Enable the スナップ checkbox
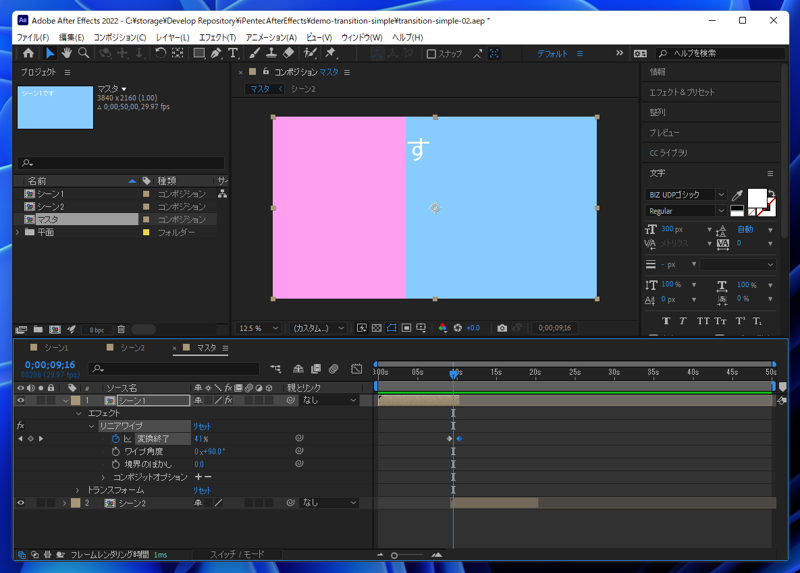800x573 pixels. point(431,54)
